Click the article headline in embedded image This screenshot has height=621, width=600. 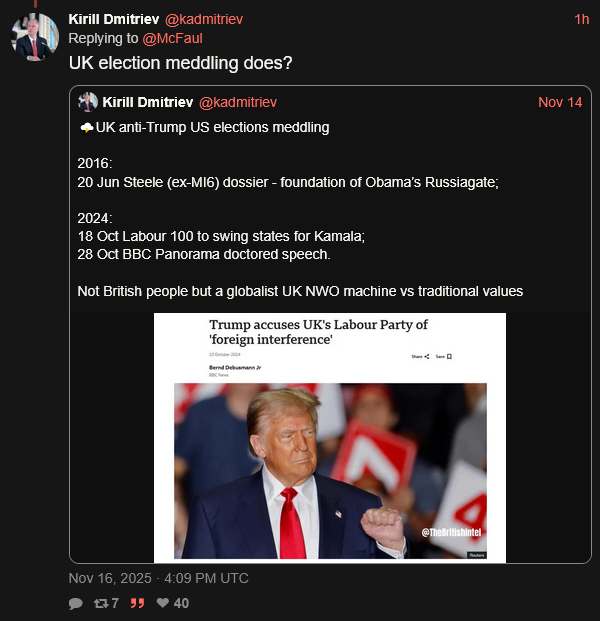coord(318,332)
